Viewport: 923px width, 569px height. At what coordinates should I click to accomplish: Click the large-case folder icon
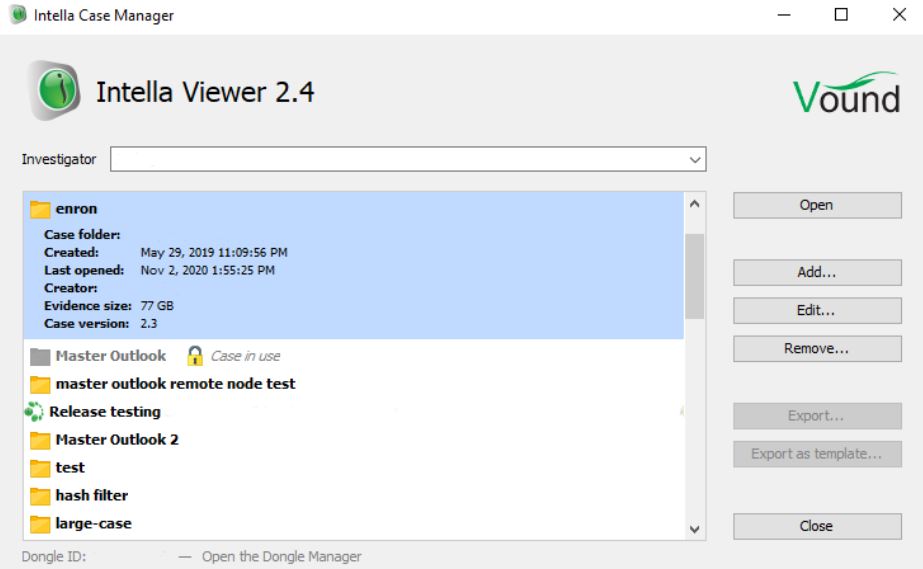[40, 524]
